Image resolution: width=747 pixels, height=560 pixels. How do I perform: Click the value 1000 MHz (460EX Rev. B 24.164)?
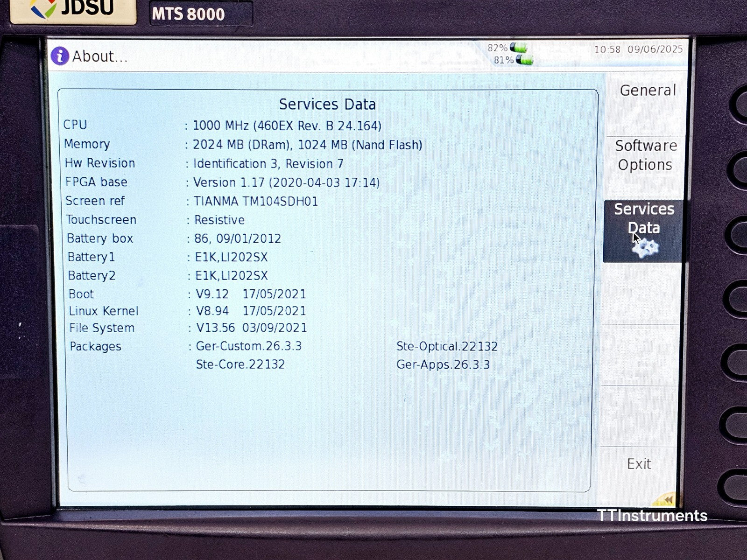point(287,126)
